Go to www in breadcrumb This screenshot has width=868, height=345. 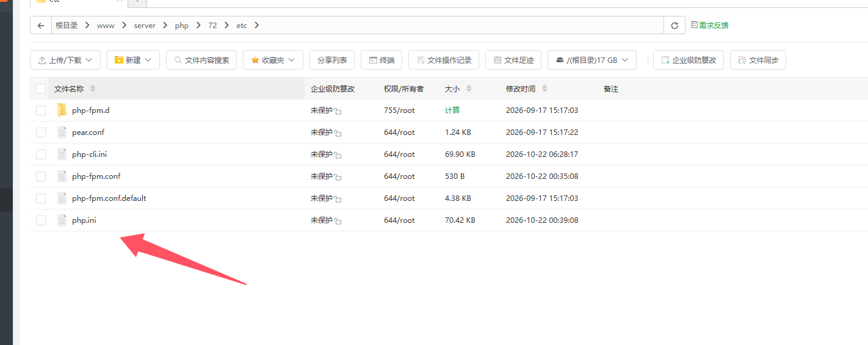coord(106,25)
